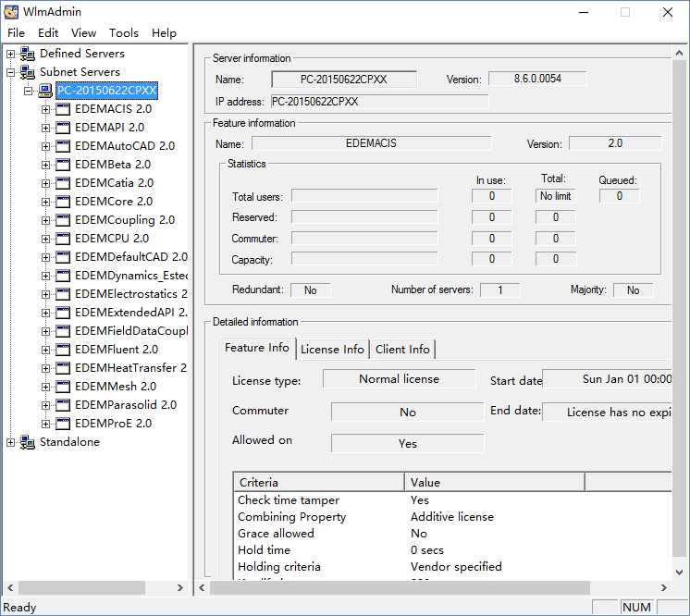The height and width of the screenshot is (616, 690).
Task: Select the Feature Info tab
Action: [257, 348]
